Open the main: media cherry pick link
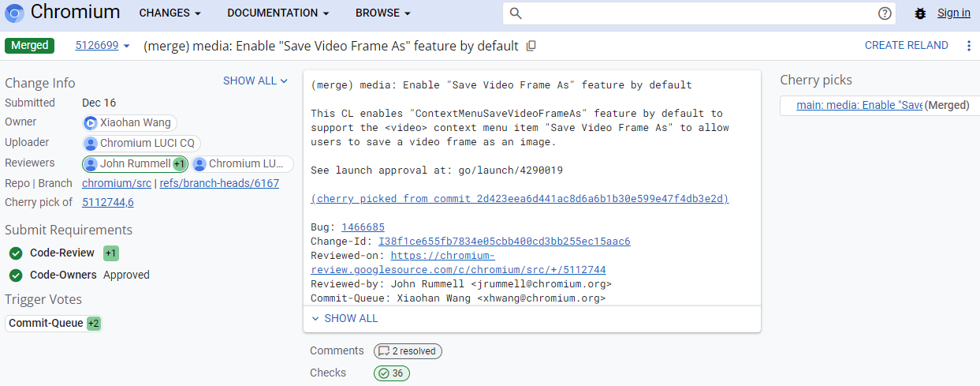Image resolution: width=980 pixels, height=386 pixels. click(x=859, y=105)
